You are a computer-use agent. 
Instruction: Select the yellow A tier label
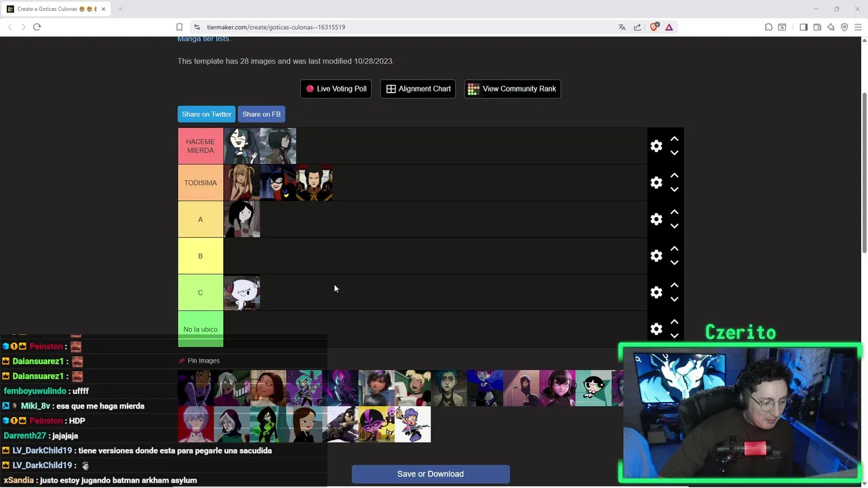(x=200, y=219)
